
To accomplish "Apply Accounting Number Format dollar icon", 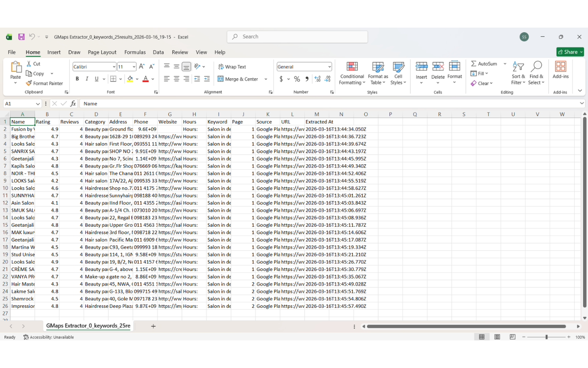I will coord(281,79).
